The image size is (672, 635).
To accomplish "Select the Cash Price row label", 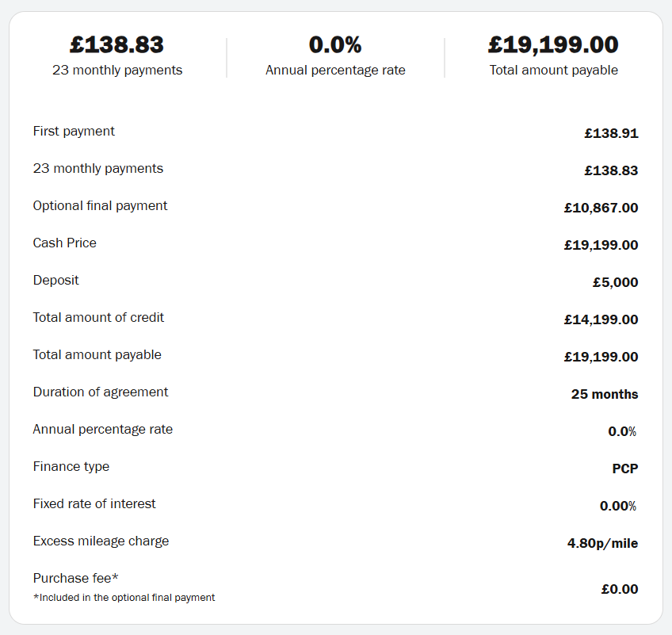I will (x=65, y=243).
